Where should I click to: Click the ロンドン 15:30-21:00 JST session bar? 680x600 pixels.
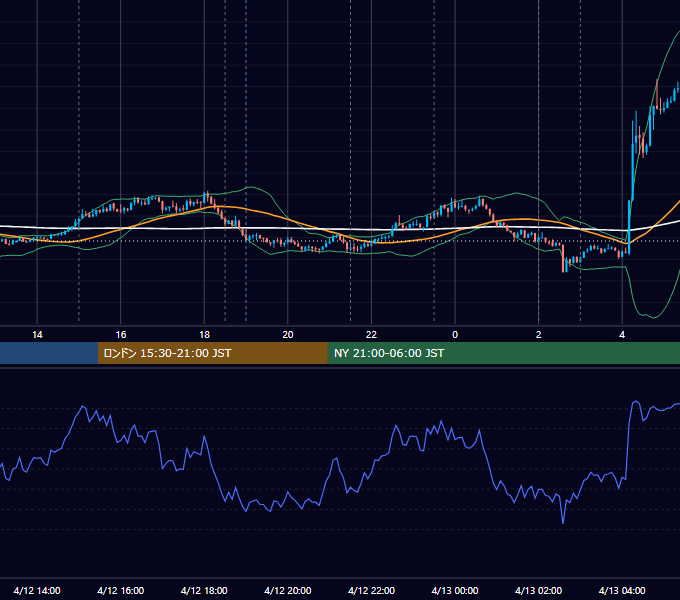coord(212,353)
